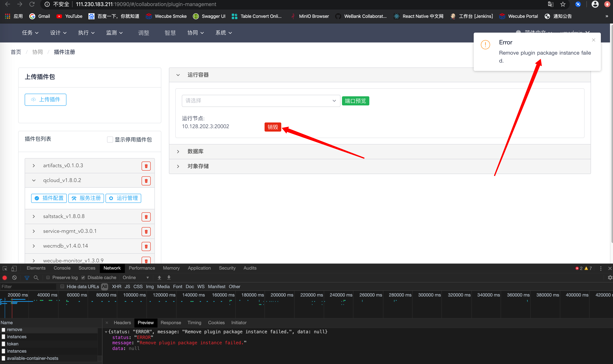
Task: Open 服务注册 for qcloud plugin
Action: tap(86, 198)
